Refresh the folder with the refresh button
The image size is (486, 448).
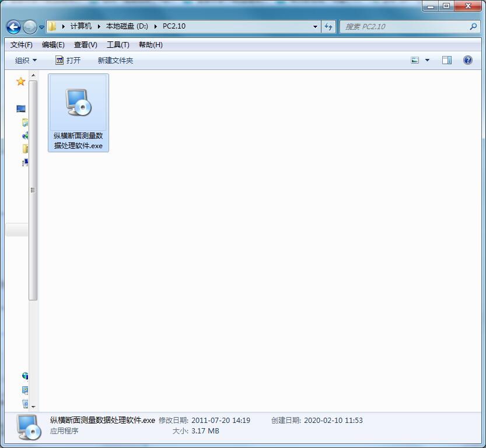point(328,27)
